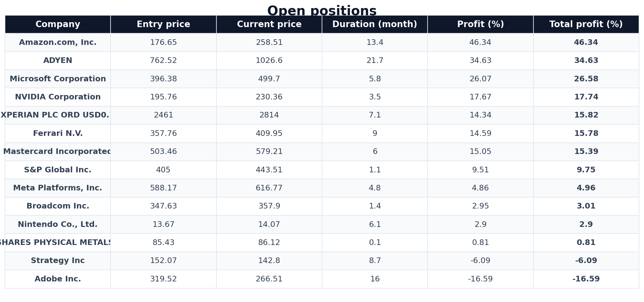Select the ADYEN company cell
The width and height of the screenshot is (644, 302).
[58, 61]
